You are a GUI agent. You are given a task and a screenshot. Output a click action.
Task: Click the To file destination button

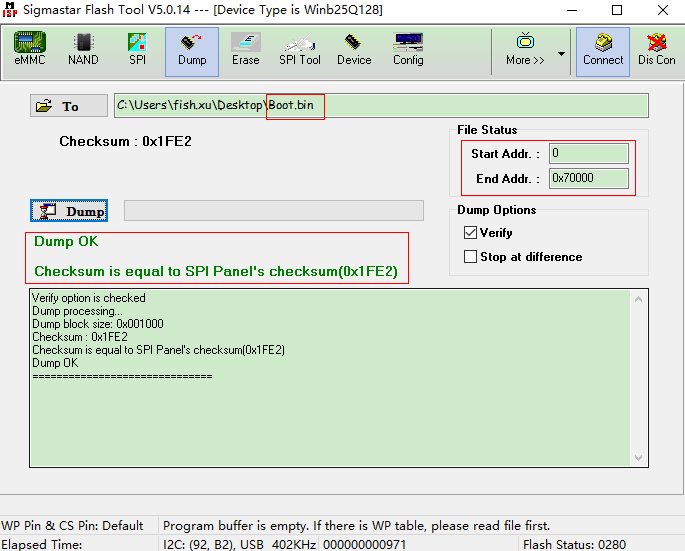click(x=68, y=106)
